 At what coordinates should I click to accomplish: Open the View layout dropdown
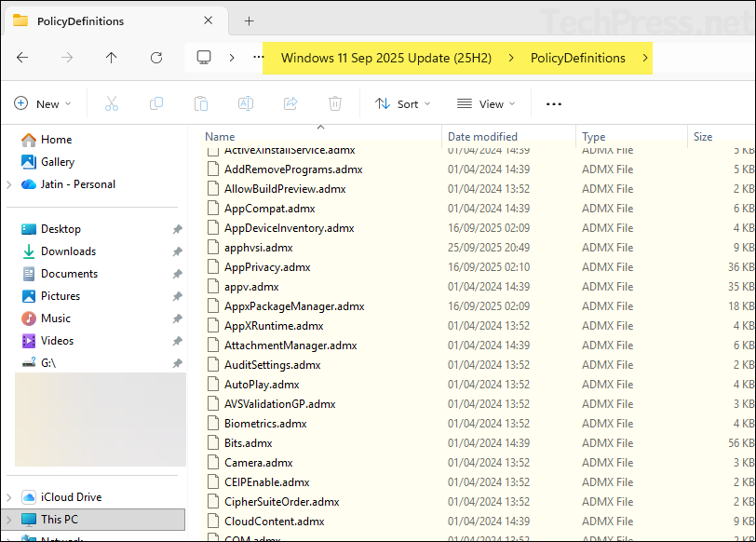click(x=485, y=103)
